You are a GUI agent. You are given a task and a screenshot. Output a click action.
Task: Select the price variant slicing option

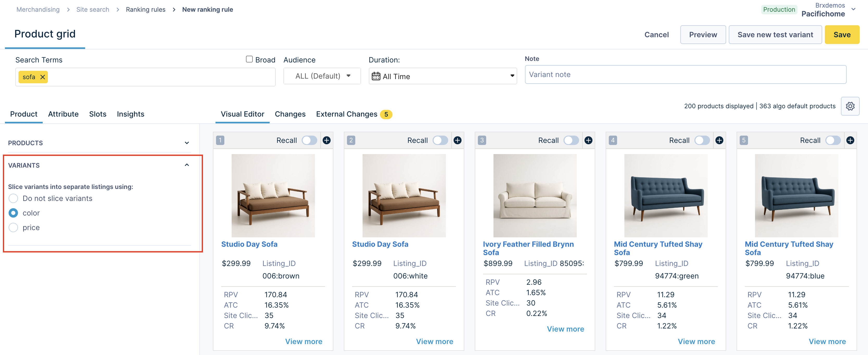[13, 228]
